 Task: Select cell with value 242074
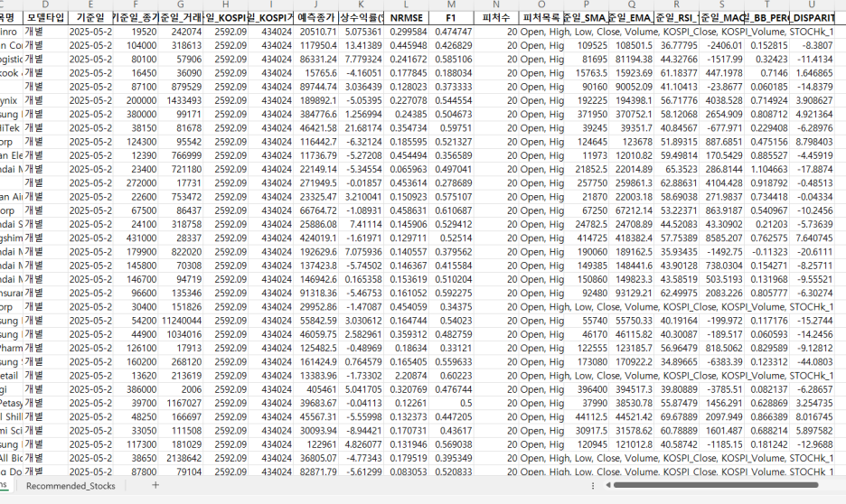pos(181,32)
